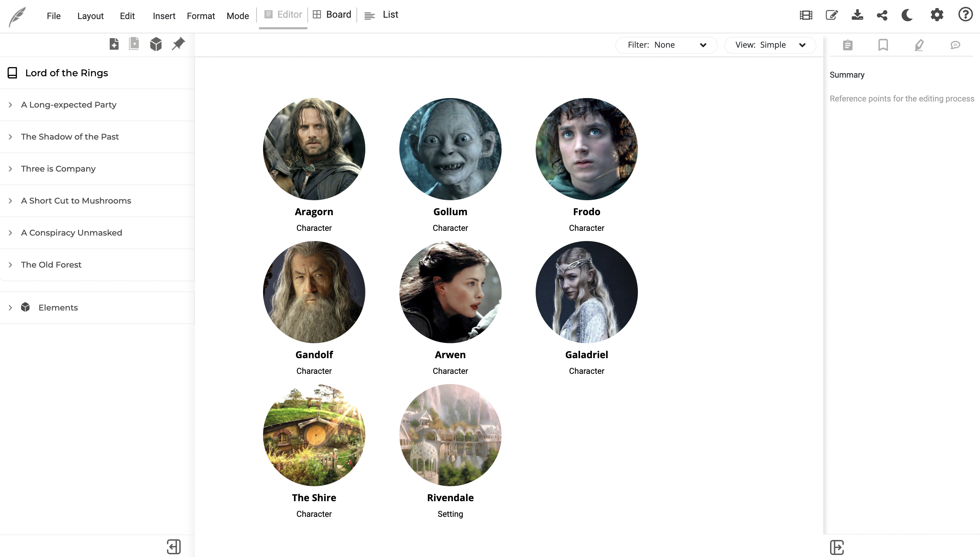Switch to the Board view tab
980x557 pixels.
point(332,15)
